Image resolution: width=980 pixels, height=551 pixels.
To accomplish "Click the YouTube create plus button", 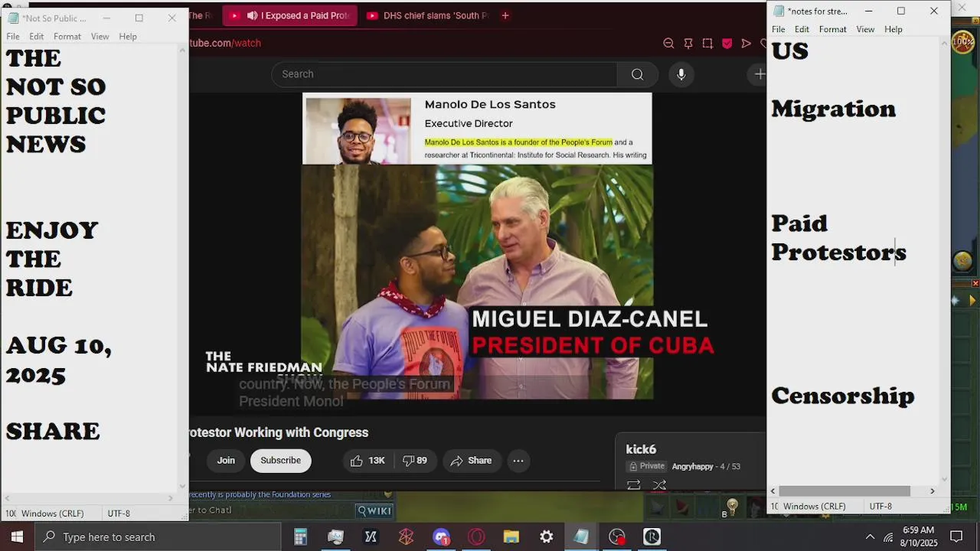I will [759, 74].
